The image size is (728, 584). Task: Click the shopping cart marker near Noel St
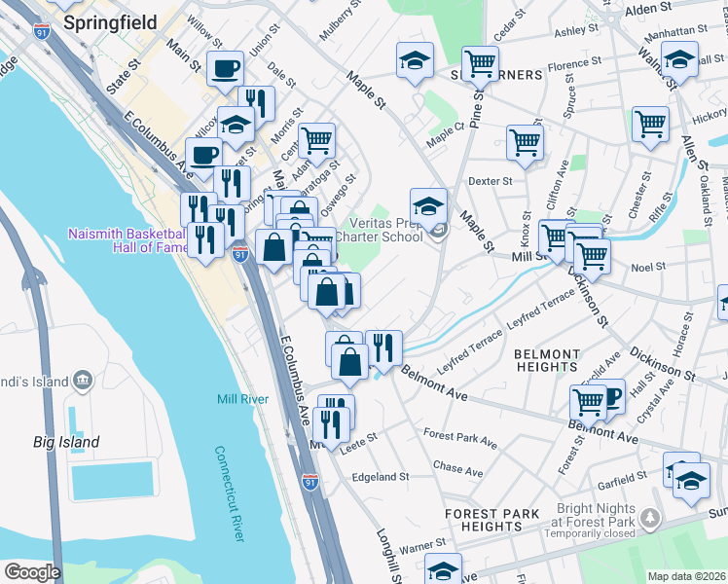(592, 257)
